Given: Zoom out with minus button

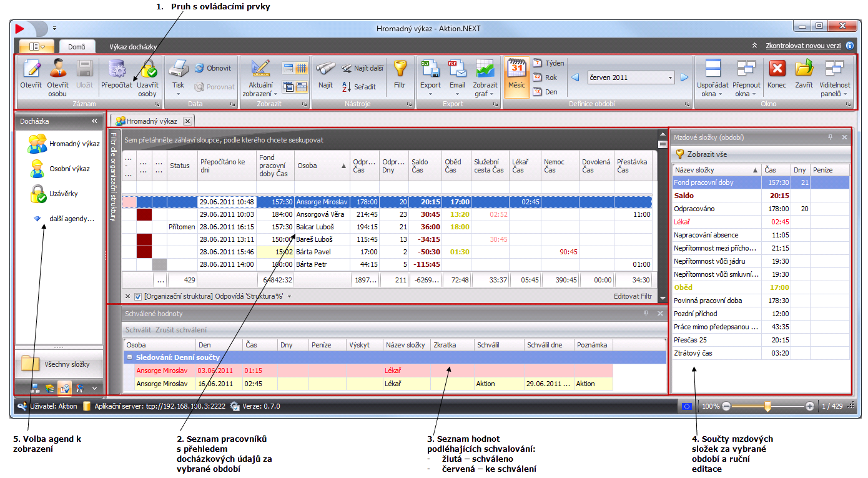Looking at the screenshot, I should pyautogui.click(x=726, y=406).
